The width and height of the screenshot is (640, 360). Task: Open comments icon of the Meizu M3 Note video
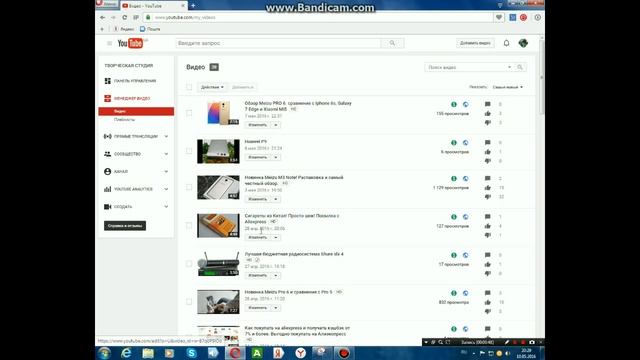click(487, 178)
